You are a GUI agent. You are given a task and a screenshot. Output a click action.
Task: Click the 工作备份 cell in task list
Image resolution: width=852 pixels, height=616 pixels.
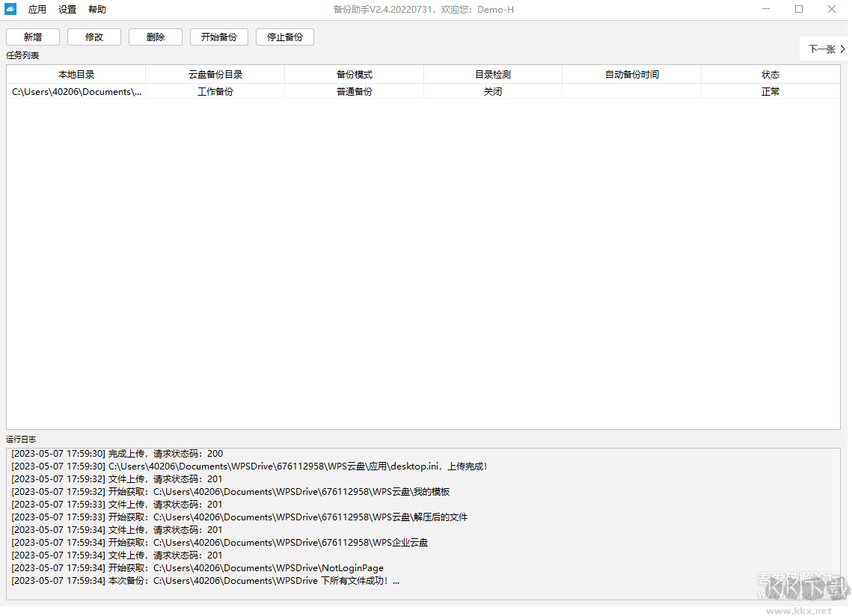click(215, 91)
